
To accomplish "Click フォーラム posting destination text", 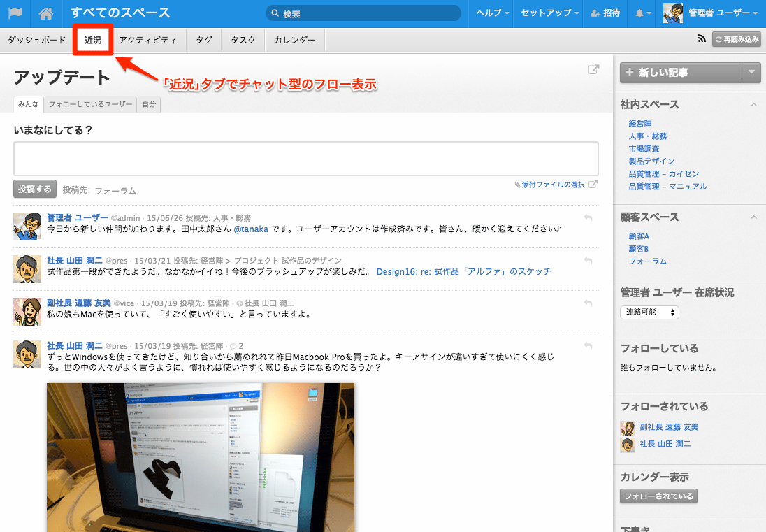I will click(115, 191).
